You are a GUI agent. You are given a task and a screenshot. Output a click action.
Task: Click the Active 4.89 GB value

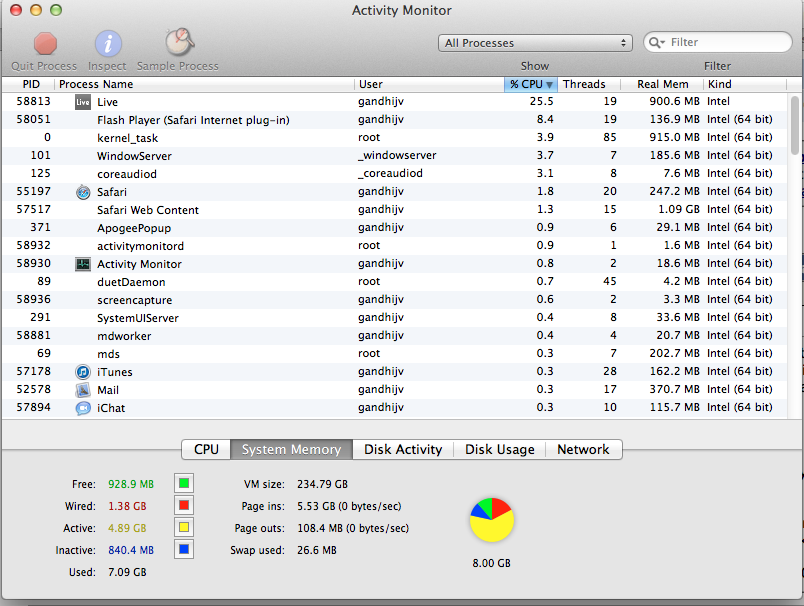[x=127, y=528]
